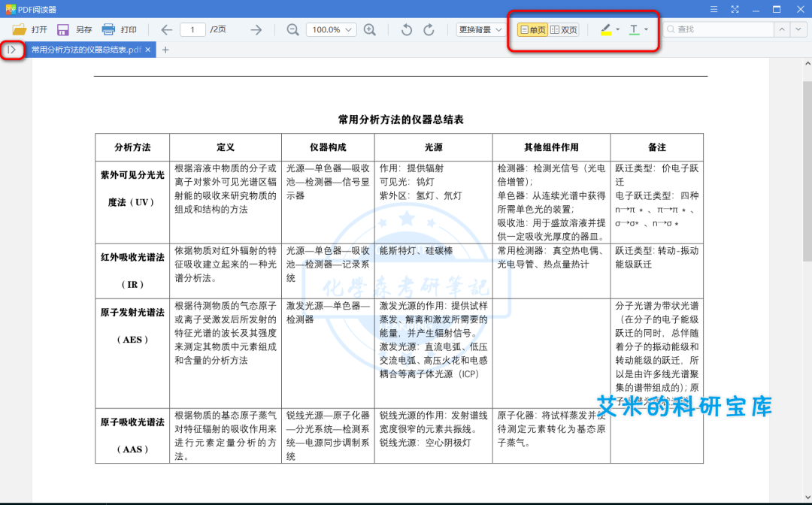Viewport: 812px width, 505px height.
Task: Switch to 双页 double page view
Action: [563, 29]
